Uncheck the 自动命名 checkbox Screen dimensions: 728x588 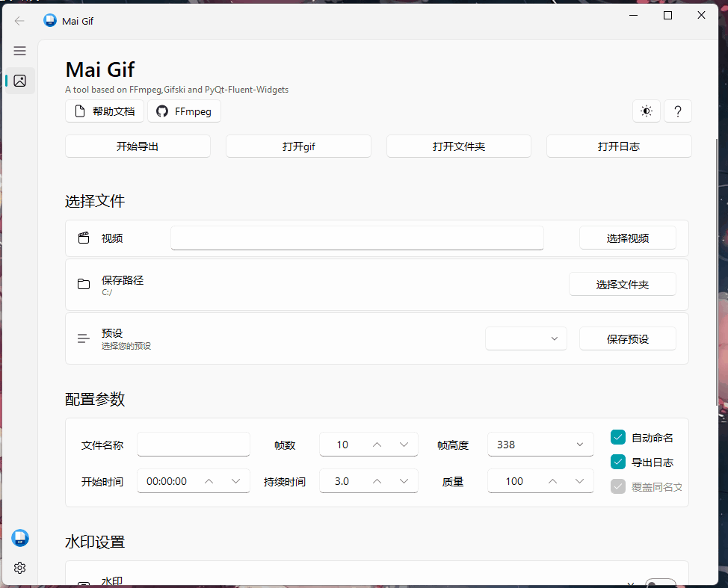click(618, 437)
